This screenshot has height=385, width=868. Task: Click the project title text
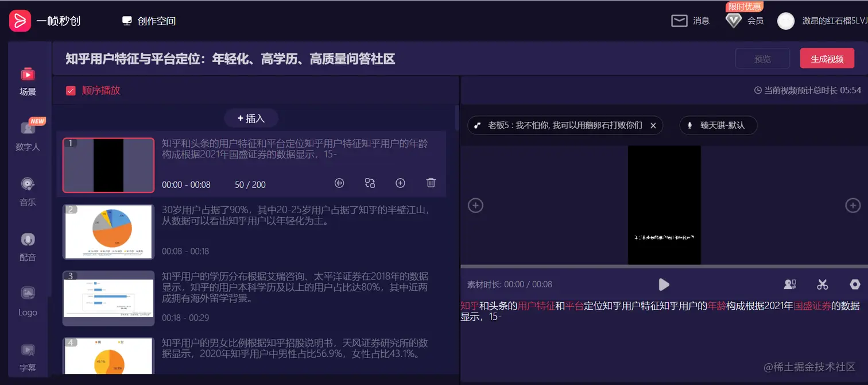[230, 59]
